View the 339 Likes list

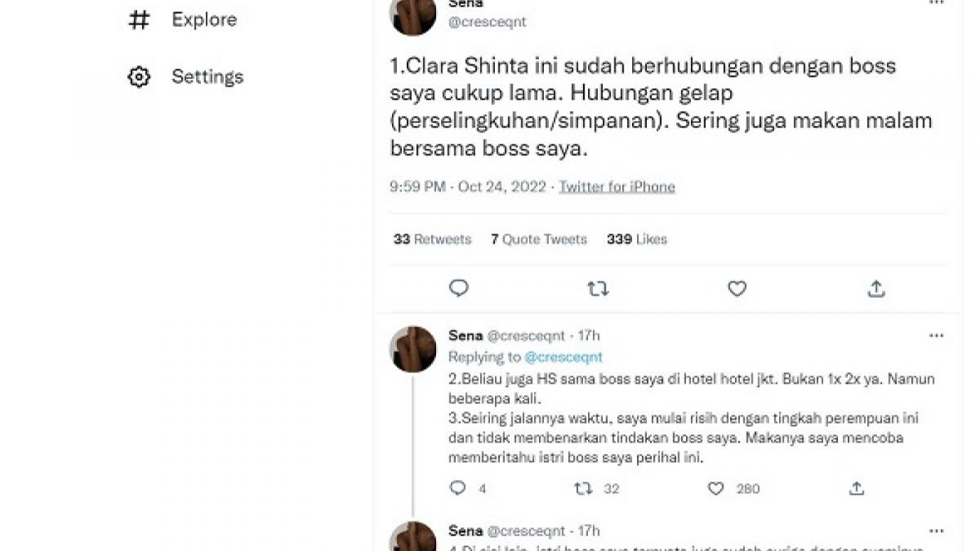[636, 239]
